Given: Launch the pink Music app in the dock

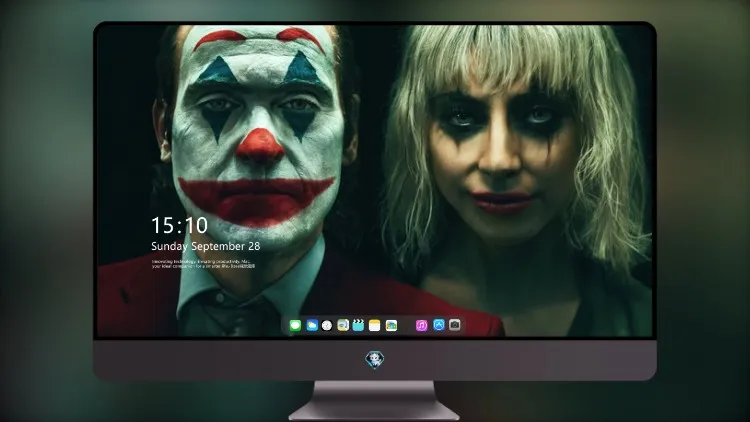Looking at the screenshot, I should click(x=421, y=325).
